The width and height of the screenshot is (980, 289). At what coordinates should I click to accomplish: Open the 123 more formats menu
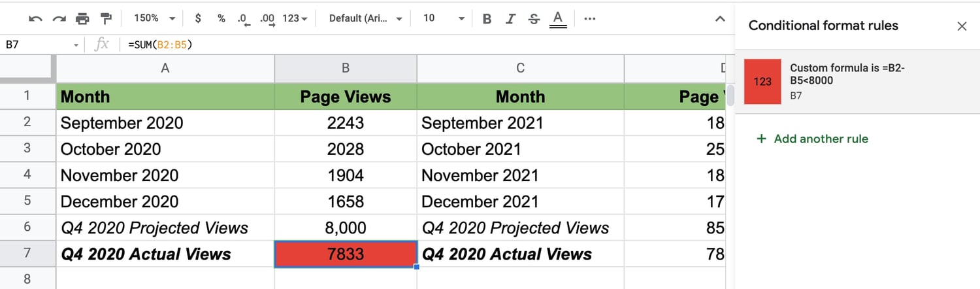tap(295, 18)
